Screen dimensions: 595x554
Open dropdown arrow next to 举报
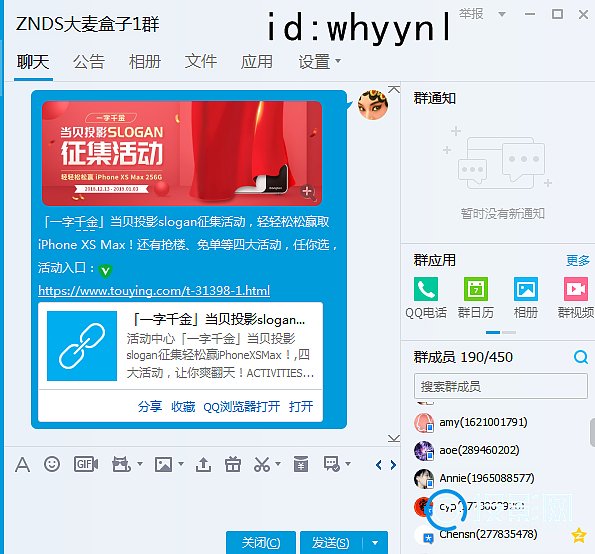tap(502, 14)
